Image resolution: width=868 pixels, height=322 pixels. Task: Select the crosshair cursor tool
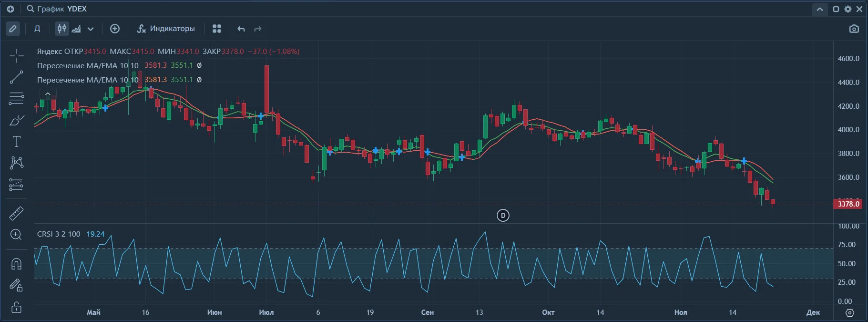click(16, 56)
